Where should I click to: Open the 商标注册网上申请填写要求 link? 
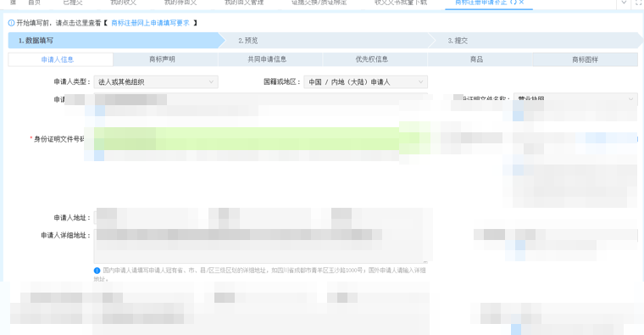pos(150,23)
